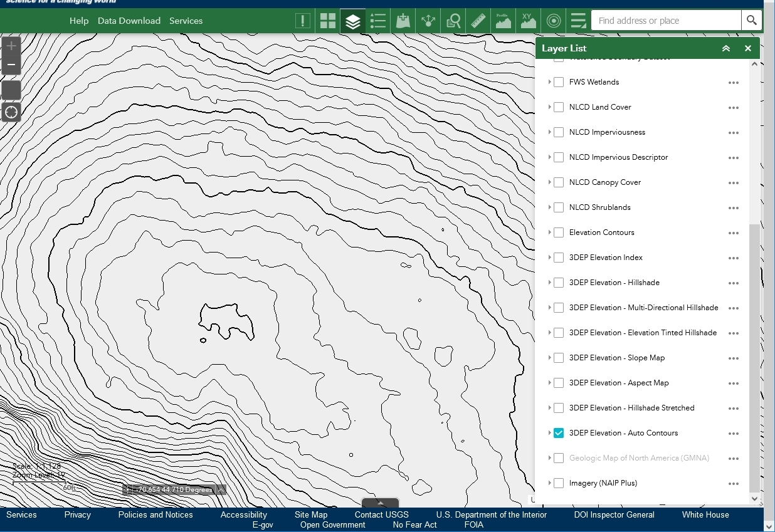Select the ruler Measurement tool
Viewport: 775px width, 532px height.
(x=478, y=21)
